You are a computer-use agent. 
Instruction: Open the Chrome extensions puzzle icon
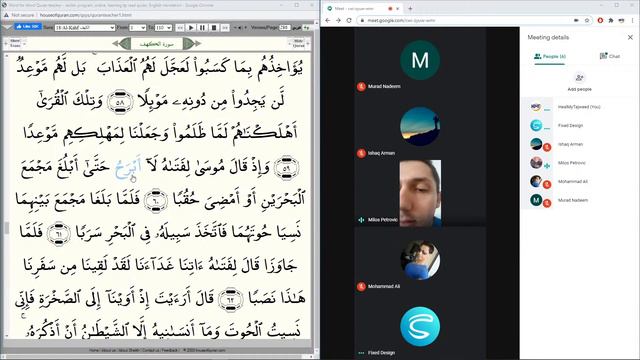point(611,20)
